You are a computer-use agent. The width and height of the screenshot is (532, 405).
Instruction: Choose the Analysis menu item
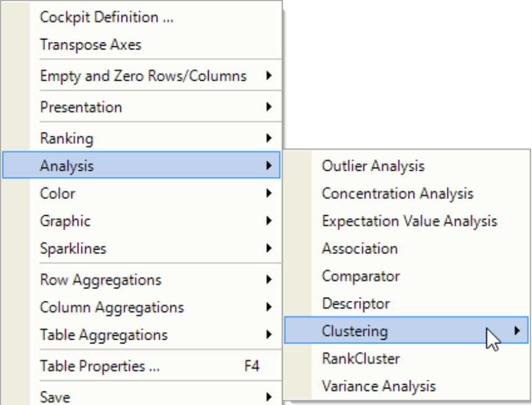click(141, 165)
